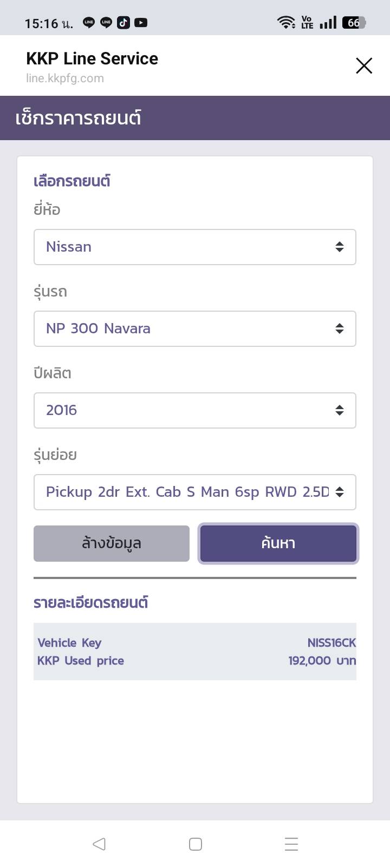390x868 pixels.
Task: Tap the mobile signal strength icon
Action: coord(328,23)
